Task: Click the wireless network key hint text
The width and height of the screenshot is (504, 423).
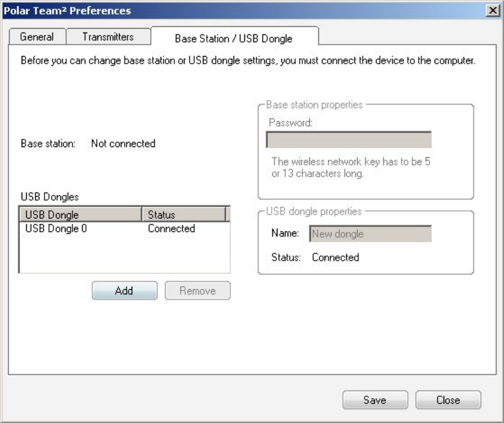Action: point(351,168)
